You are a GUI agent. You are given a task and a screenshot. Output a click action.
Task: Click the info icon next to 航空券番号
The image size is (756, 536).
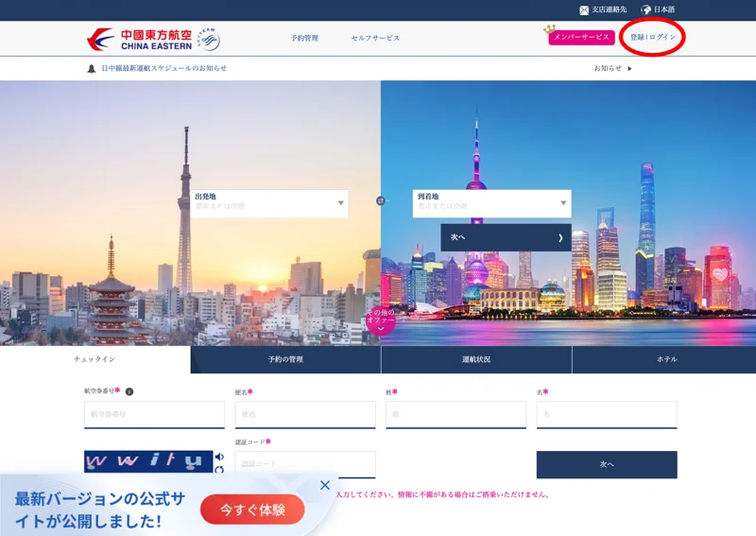pyautogui.click(x=129, y=391)
